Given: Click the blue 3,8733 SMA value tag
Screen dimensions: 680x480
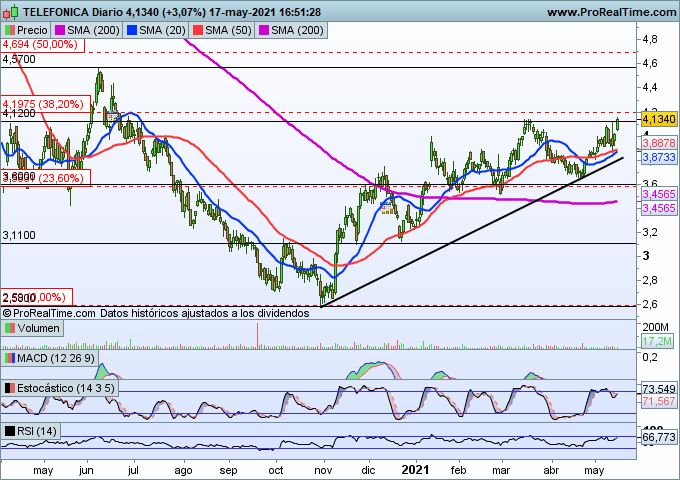Looking at the screenshot, I should (659, 157).
